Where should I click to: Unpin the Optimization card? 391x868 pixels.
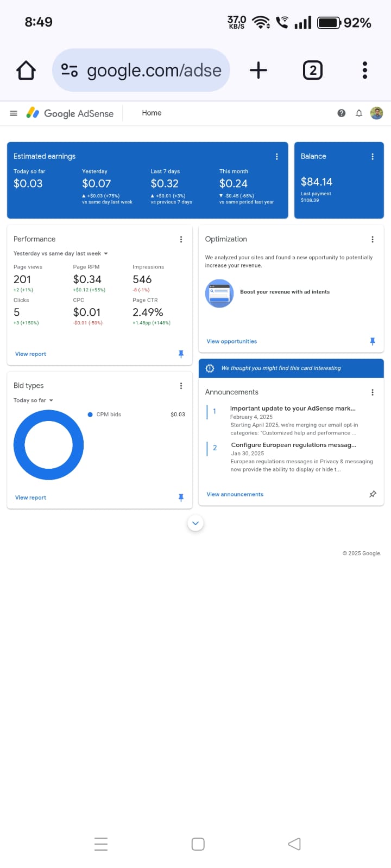(373, 341)
